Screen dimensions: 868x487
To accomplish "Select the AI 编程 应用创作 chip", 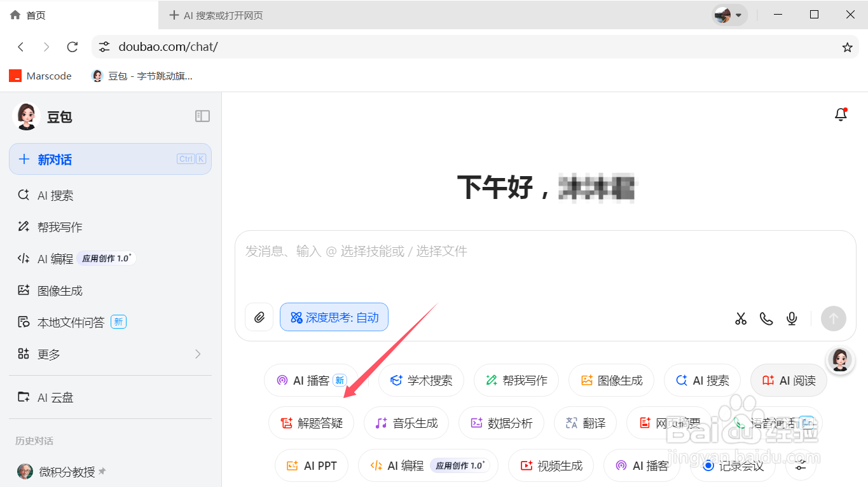I will click(x=428, y=465).
